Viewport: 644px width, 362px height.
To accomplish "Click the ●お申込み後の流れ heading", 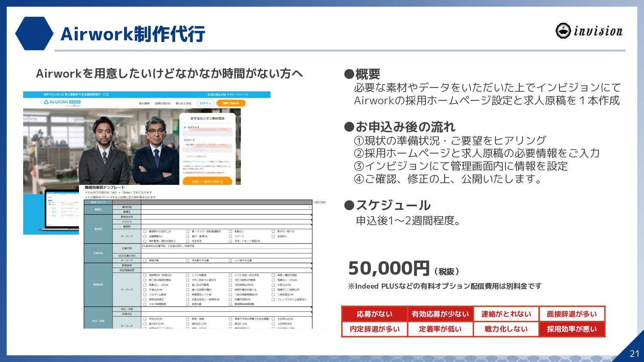I will point(400,127).
